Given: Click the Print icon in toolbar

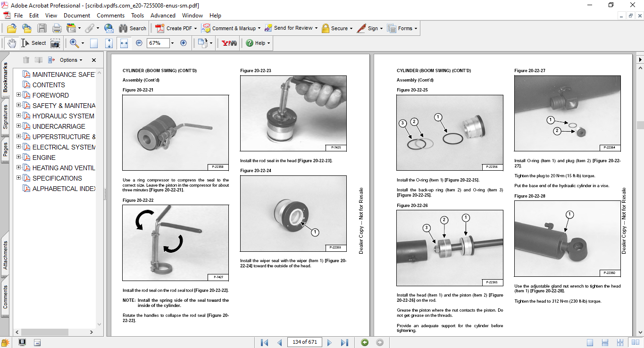Looking at the screenshot, I should click(x=57, y=28).
